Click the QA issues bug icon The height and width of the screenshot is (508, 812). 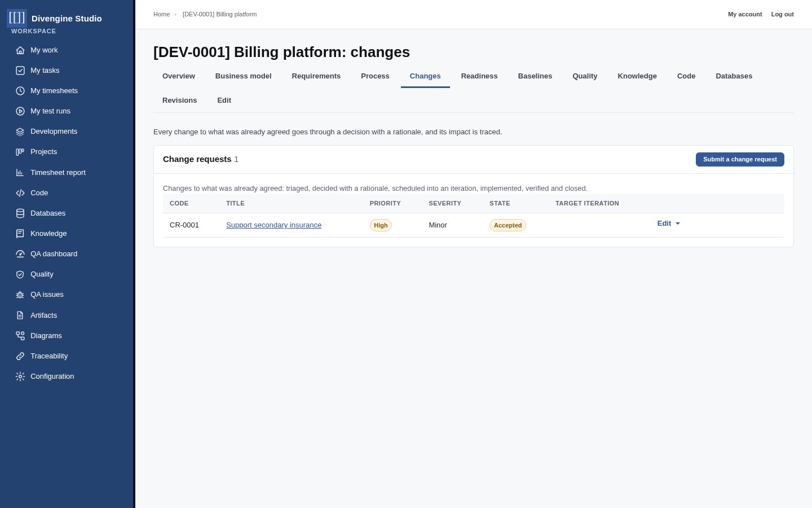click(x=20, y=295)
